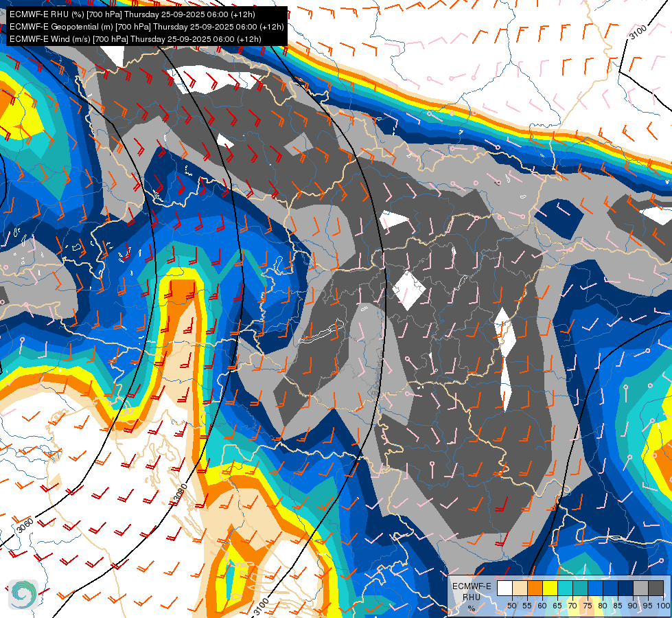Image resolution: width=672 pixels, height=618 pixels.
Task: Click the 3100 contour label near bottom edge
Action: coord(261,608)
